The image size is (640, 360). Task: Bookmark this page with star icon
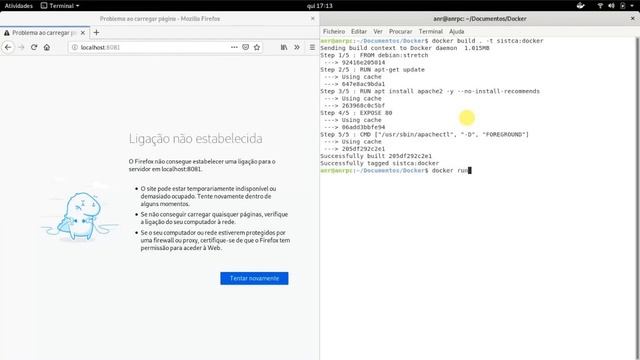257,47
